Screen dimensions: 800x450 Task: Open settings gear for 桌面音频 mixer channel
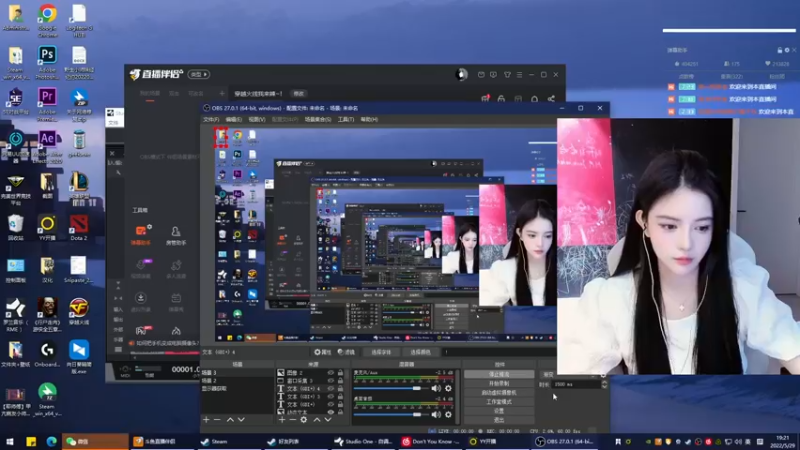(448, 414)
